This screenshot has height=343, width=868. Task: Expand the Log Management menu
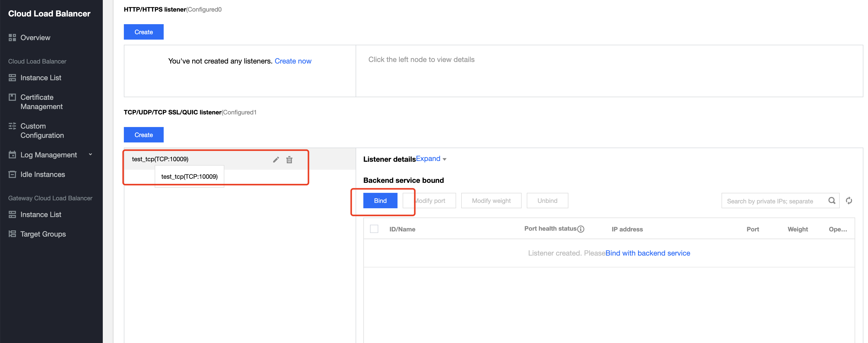[49, 155]
